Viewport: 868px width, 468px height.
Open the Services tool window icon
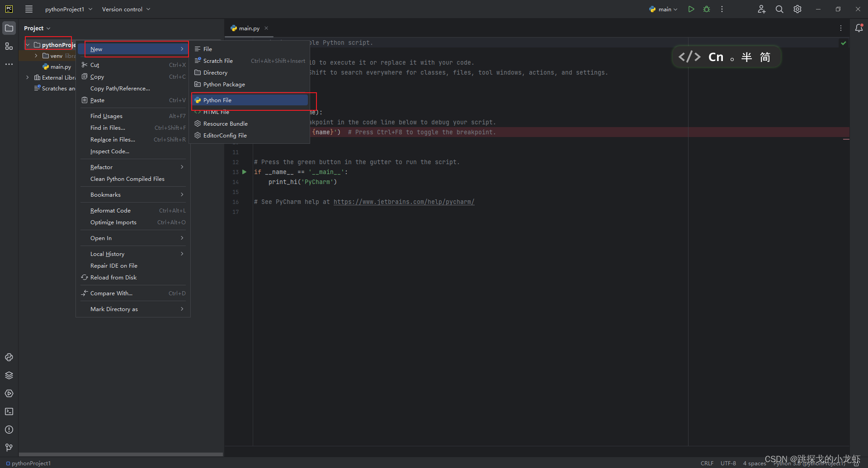pyautogui.click(x=9, y=393)
